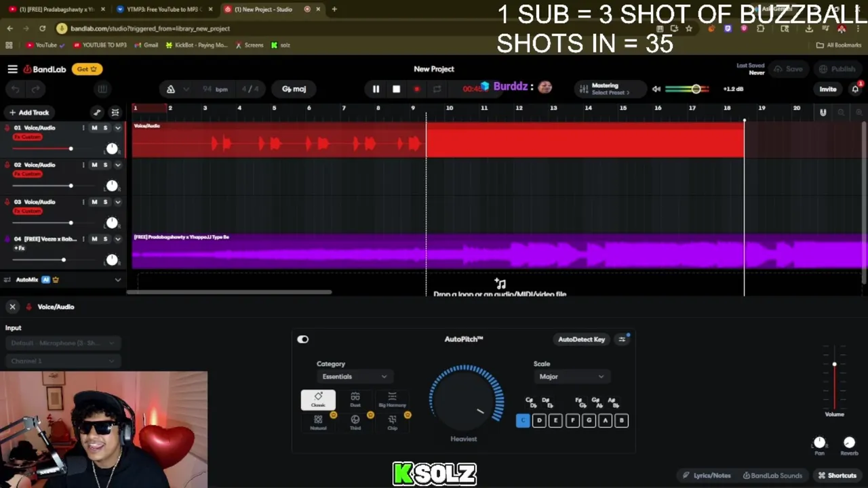
Task: Open AutoPitch settings sliders icon
Action: pyautogui.click(x=622, y=339)
